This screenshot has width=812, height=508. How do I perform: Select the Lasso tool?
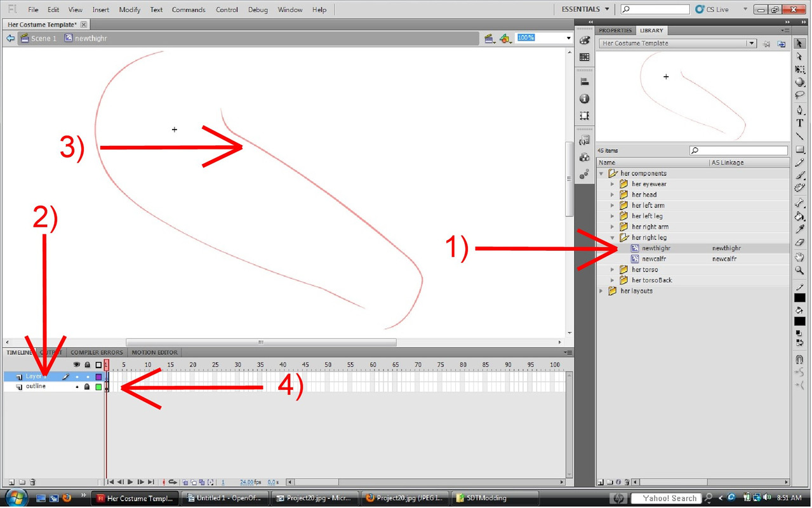[x=800, y=95]
